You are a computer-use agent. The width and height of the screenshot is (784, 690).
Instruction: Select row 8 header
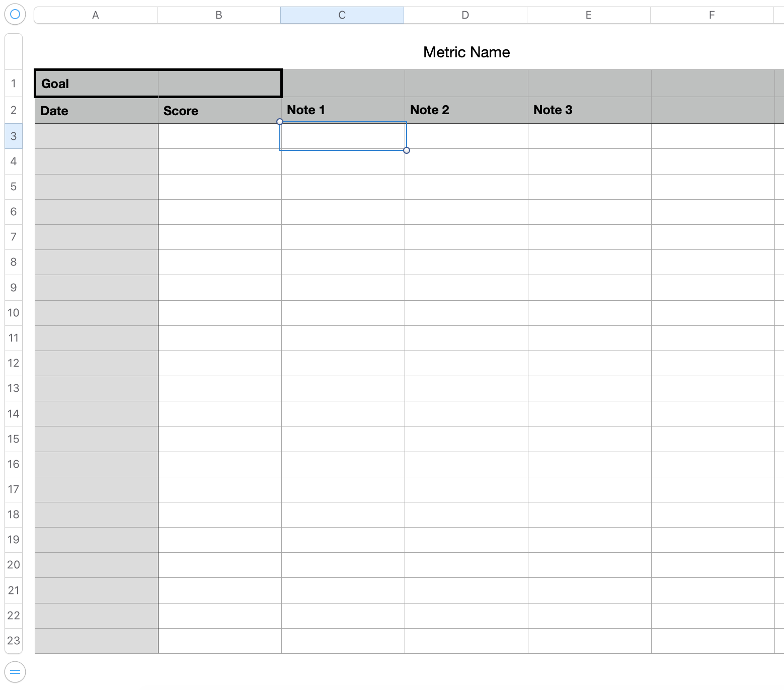(x=14, y=262)
